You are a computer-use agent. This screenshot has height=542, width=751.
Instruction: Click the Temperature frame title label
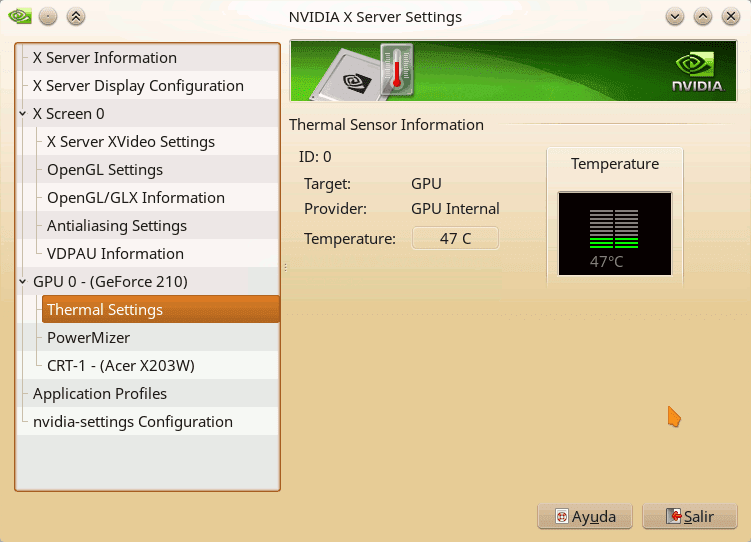click(x=615, y=164)
